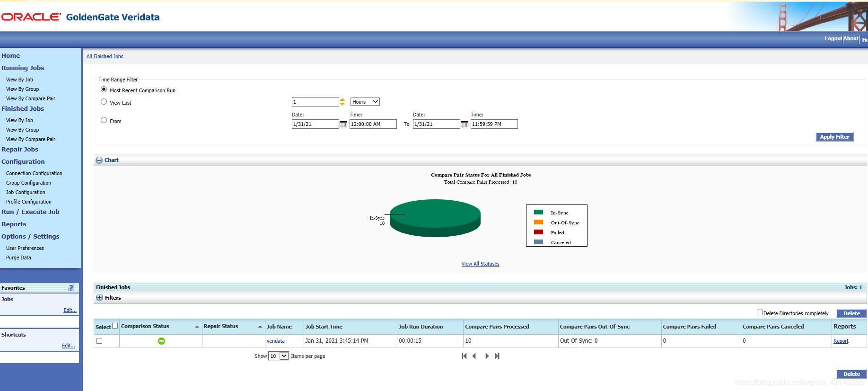The width and height of the screenshot is (868, 391).
Task: Click the green In-Sync pie chart
Action: [x=435, y=218]
